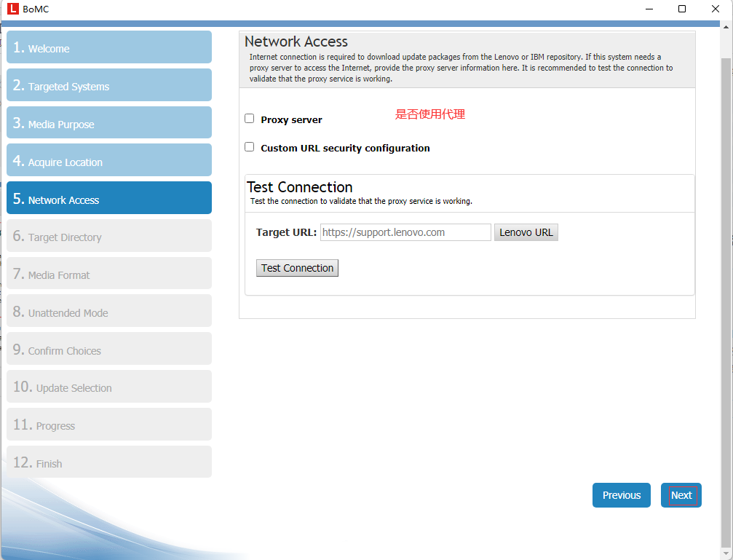Click the "Target URL:" label
The width and height of the screenshot is (733, 560).
click(x=286, y=232)
